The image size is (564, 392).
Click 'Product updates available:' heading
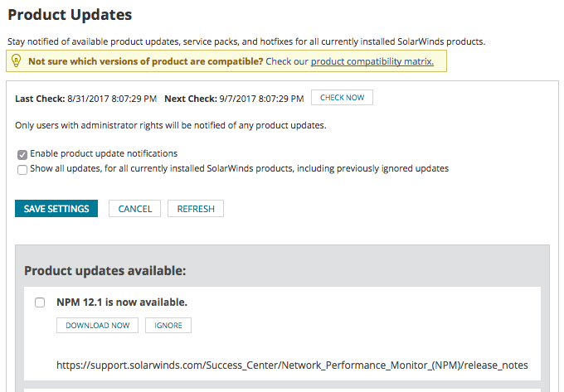pos(105,270)
